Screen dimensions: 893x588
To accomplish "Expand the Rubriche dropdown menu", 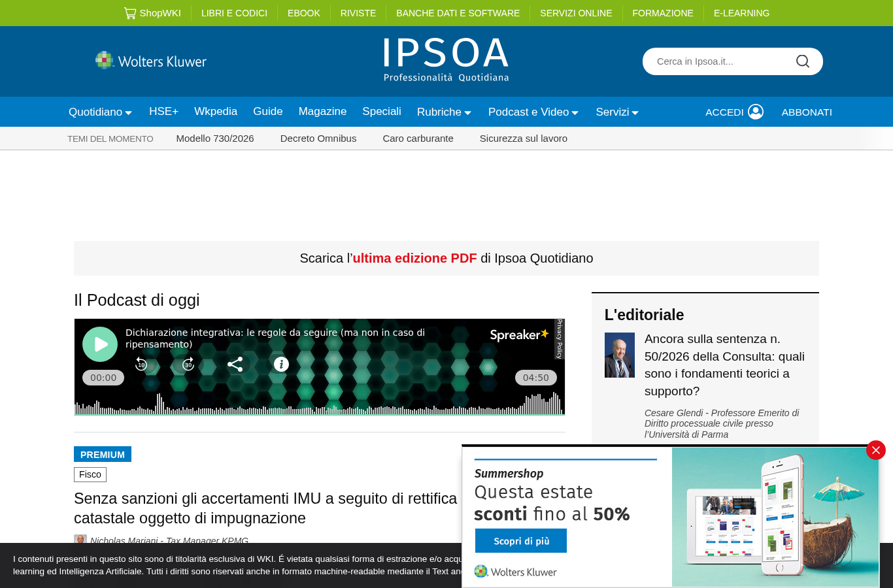I will point(444,112).
